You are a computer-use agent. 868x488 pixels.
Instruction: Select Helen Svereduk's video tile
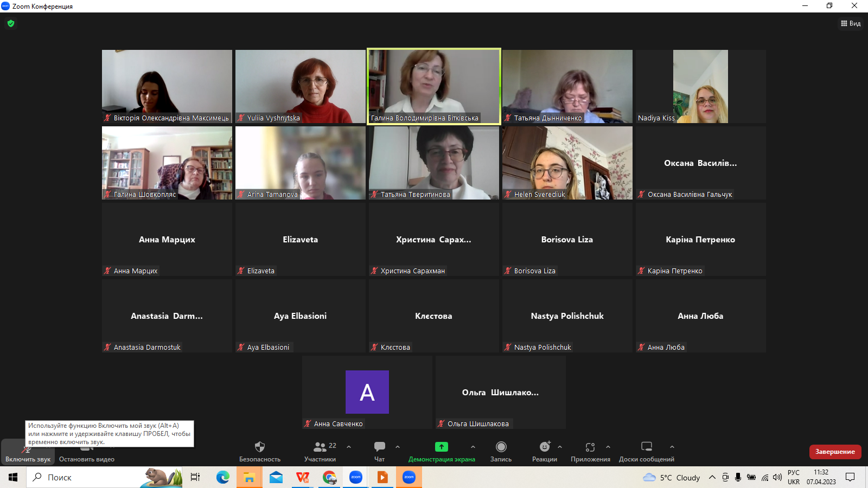point(567,163)
